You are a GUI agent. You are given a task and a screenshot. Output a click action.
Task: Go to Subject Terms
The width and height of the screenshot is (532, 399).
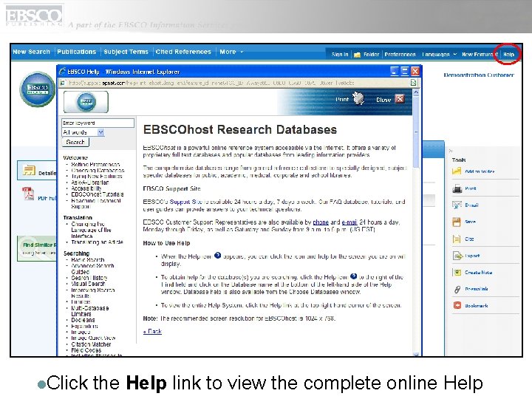point(126,52)
